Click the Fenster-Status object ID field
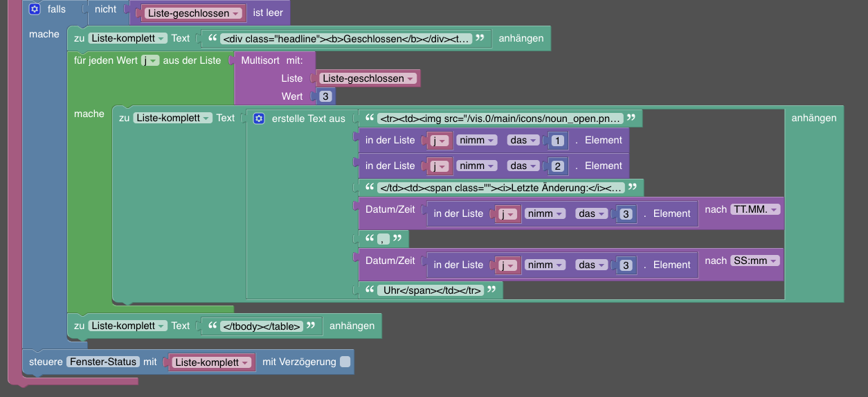868x397 pixels. 102,362
